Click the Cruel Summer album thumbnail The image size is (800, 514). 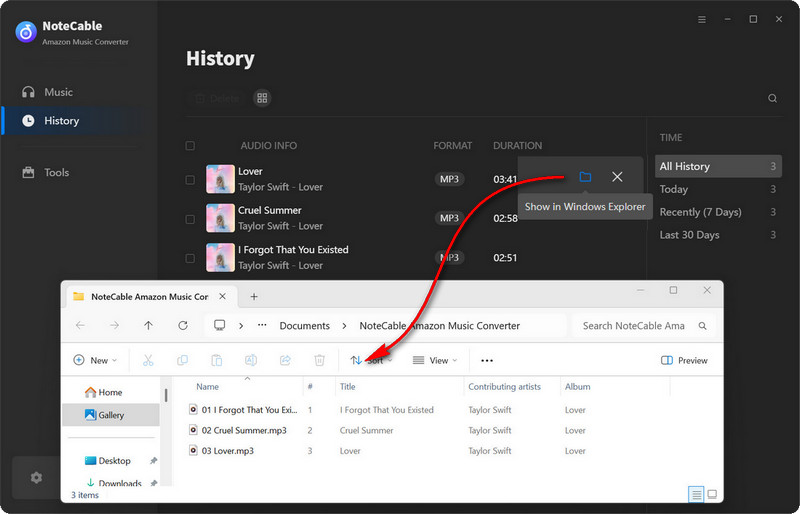(x=220, y=218)
